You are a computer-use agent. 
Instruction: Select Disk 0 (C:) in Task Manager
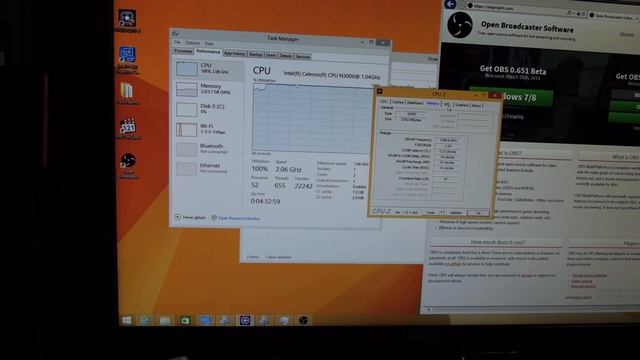[209, 109]
